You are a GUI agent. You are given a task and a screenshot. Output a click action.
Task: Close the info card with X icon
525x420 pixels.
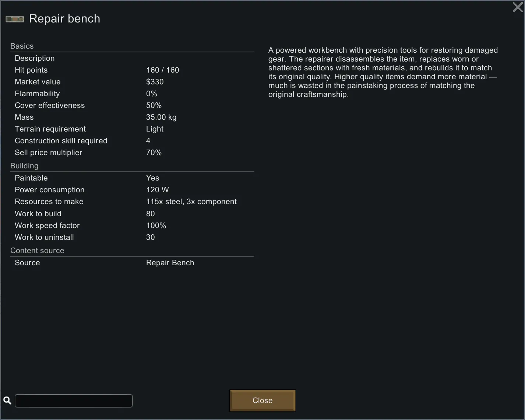(x=517, y=7)
